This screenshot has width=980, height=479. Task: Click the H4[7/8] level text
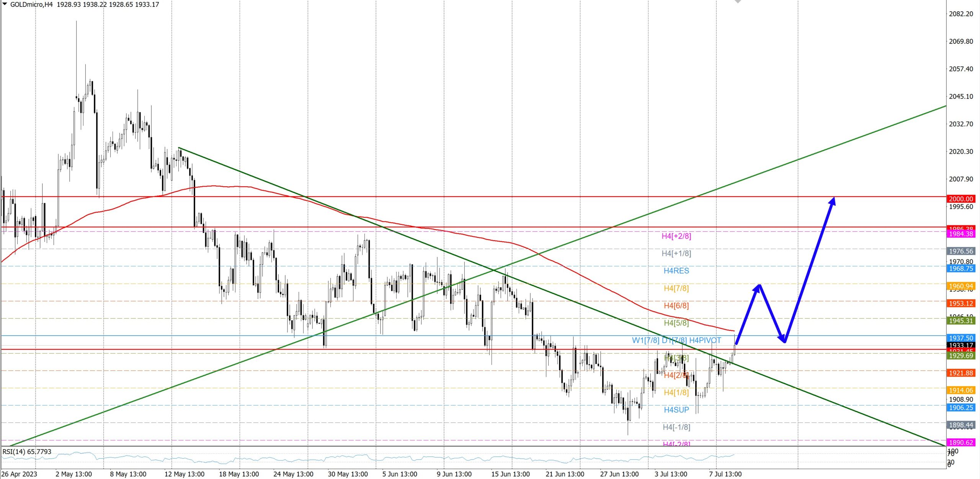pos(676,288)
